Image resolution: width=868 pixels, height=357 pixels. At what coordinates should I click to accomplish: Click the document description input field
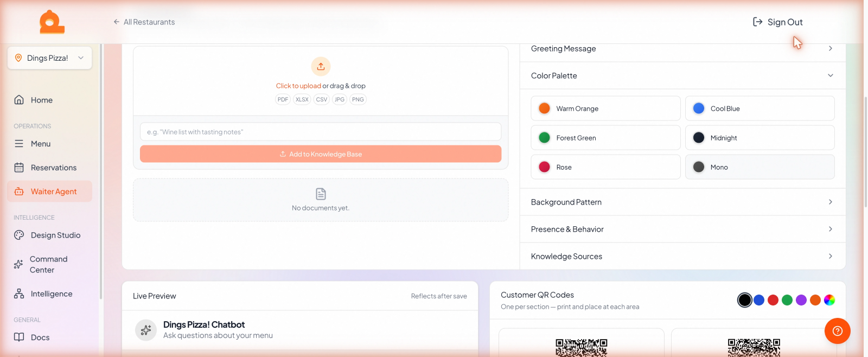(x=321, y=132)
